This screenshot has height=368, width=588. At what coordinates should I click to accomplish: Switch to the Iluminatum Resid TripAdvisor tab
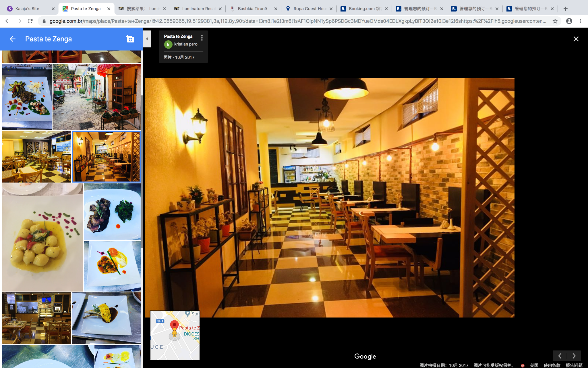[198, 9]
